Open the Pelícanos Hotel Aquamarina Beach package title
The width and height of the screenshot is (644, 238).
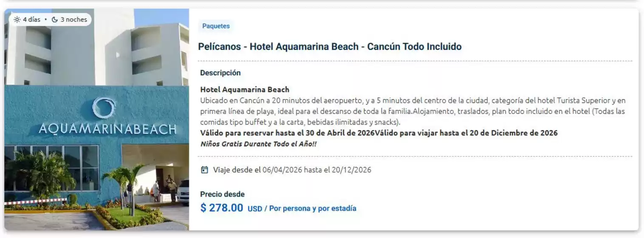[x=330, y=46]
